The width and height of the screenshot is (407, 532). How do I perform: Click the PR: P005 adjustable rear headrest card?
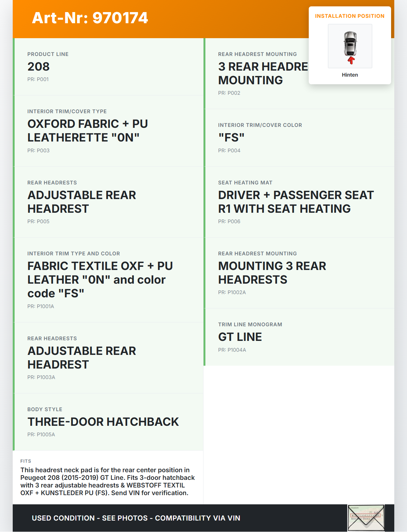pyautogui.click(x=108, y=202)
